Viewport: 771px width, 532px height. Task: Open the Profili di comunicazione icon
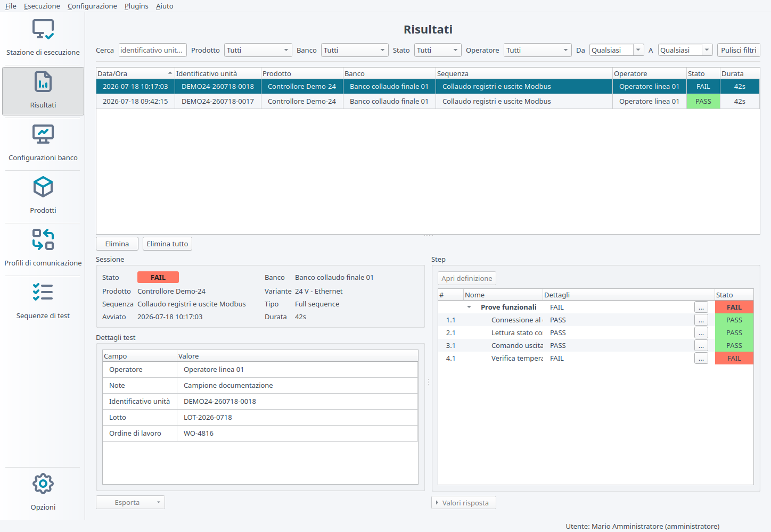[x=43, y=239]
